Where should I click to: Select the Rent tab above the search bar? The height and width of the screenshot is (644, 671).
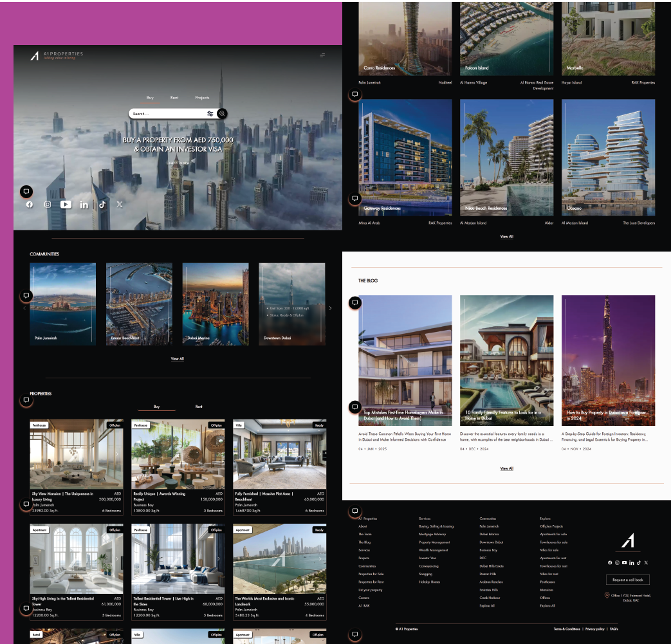[174, 98]
